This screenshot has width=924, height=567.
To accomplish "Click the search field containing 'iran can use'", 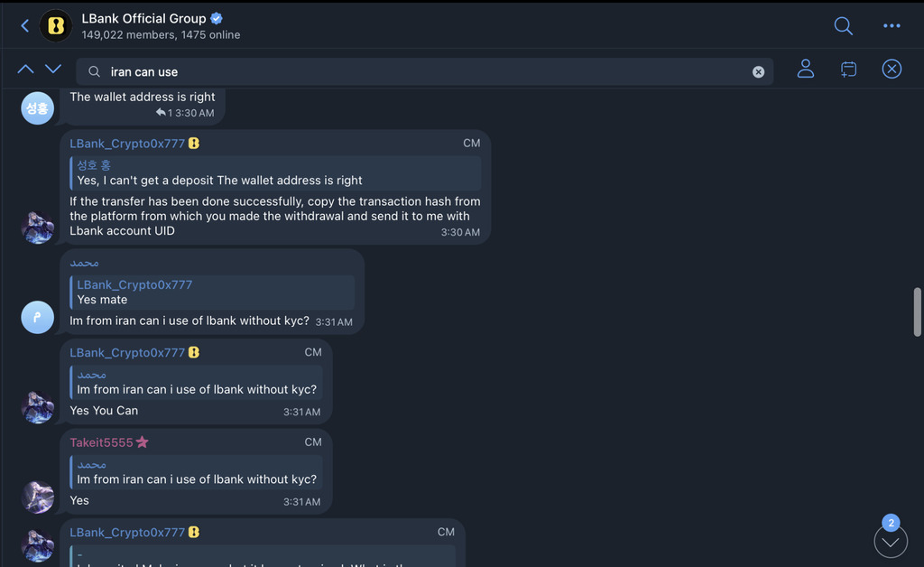I will pos(424,72).
